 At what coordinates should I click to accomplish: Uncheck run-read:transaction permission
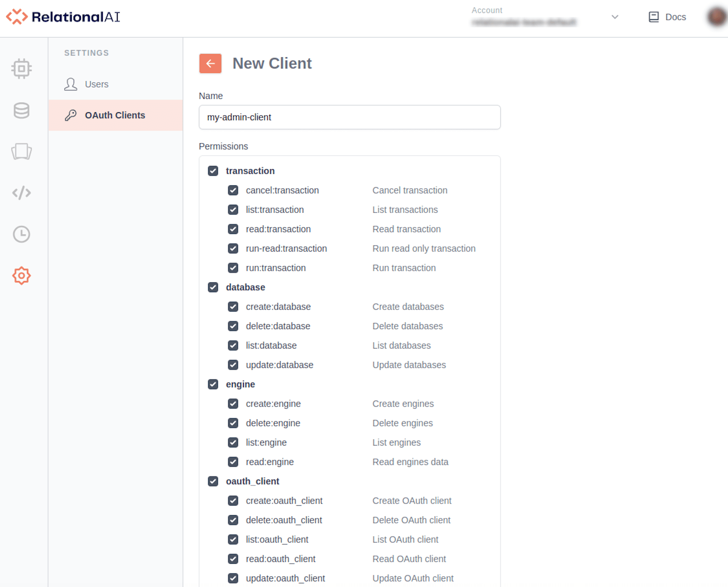click(233, 249)
